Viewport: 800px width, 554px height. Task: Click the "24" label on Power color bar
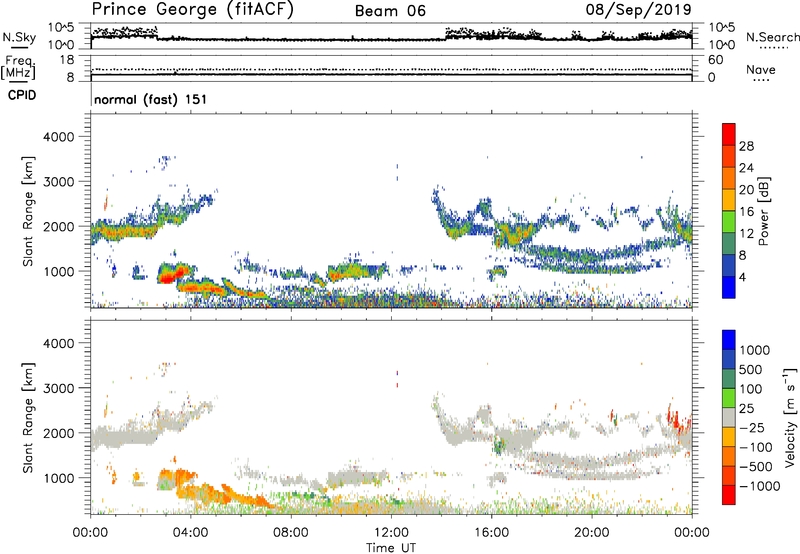[746, 168]
